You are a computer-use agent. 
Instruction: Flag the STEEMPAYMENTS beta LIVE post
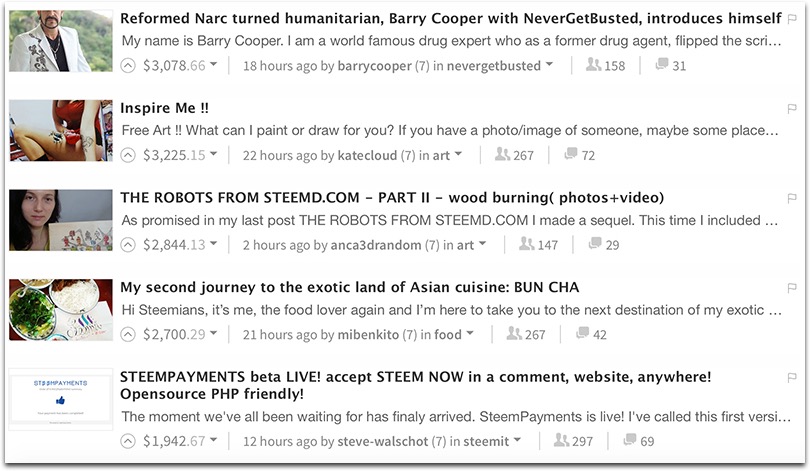pos(791,378)
